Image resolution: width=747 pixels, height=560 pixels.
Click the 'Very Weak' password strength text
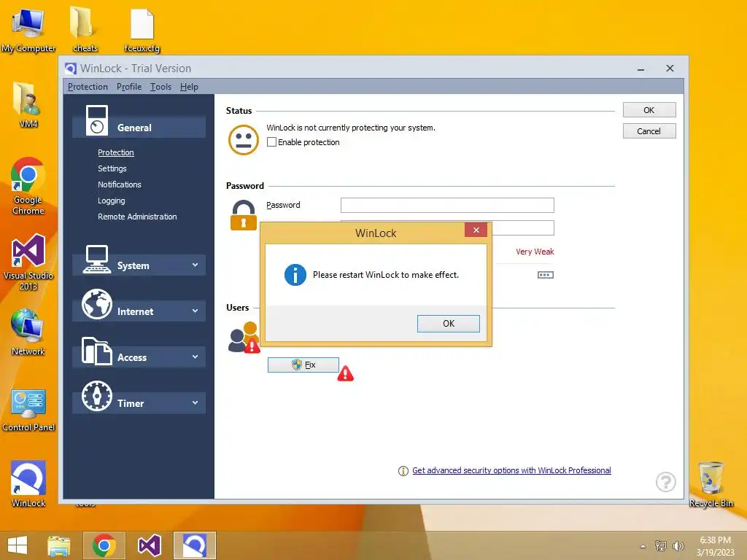(535, 252)
